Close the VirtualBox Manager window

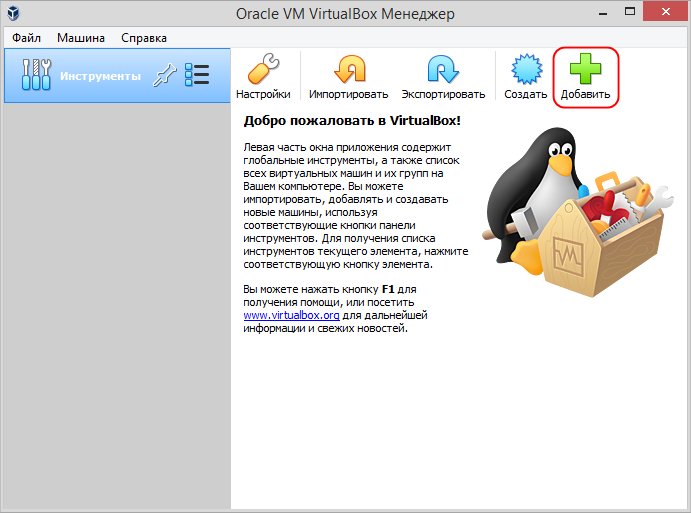click(x=666, y=11)
